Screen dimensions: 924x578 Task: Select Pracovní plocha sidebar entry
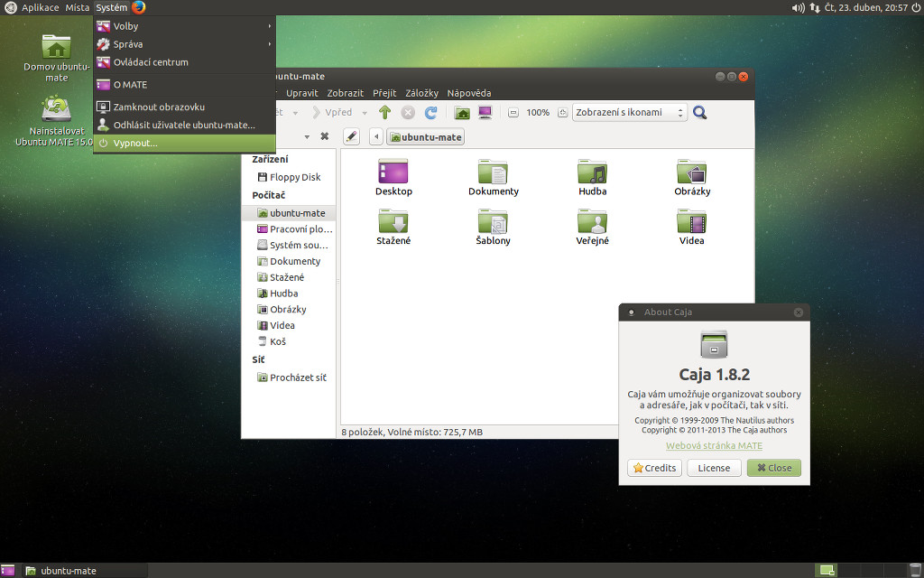click(289, 228)
